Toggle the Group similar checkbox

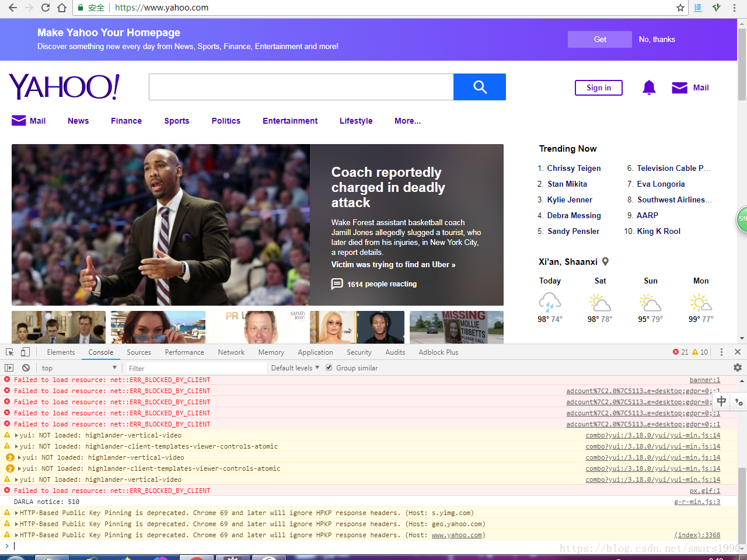point(329,367)
